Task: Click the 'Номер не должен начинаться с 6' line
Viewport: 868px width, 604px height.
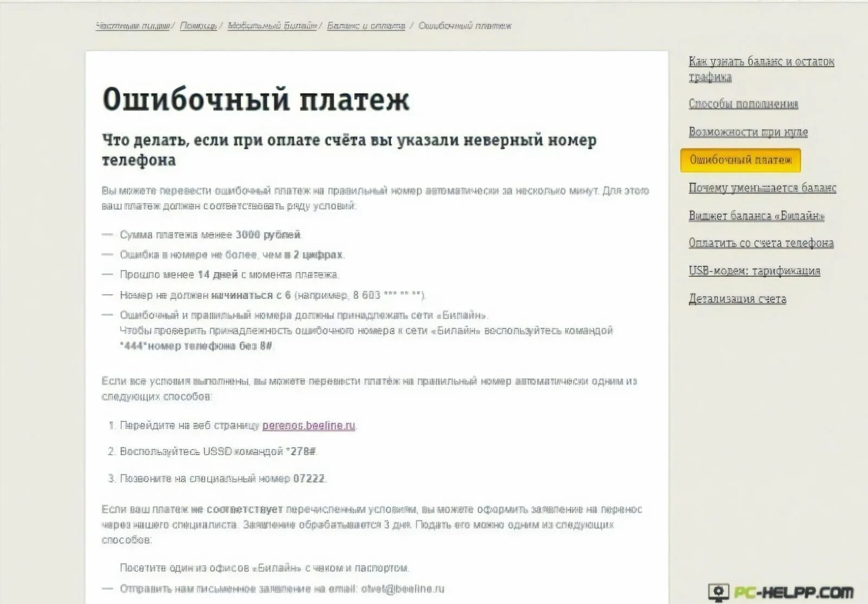Action: [273, 295]
